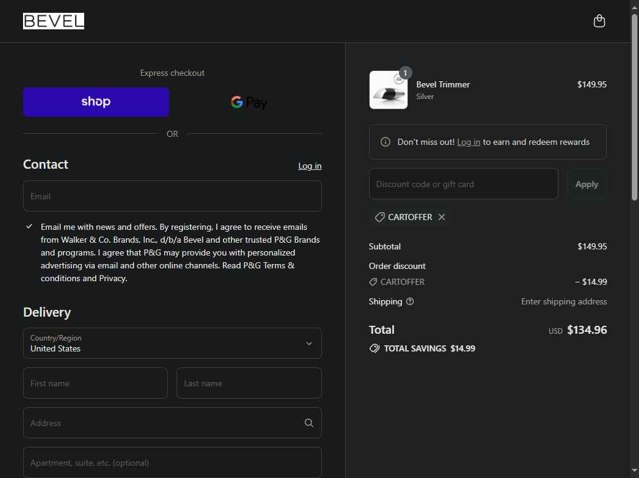Click the address search magnifier icon
Screen dimensions: 639x478
click(x=309, y=423)
